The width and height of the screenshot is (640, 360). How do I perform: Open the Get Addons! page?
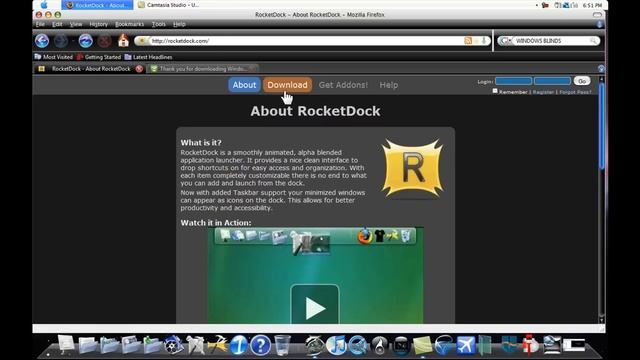(x=343, y=85)
